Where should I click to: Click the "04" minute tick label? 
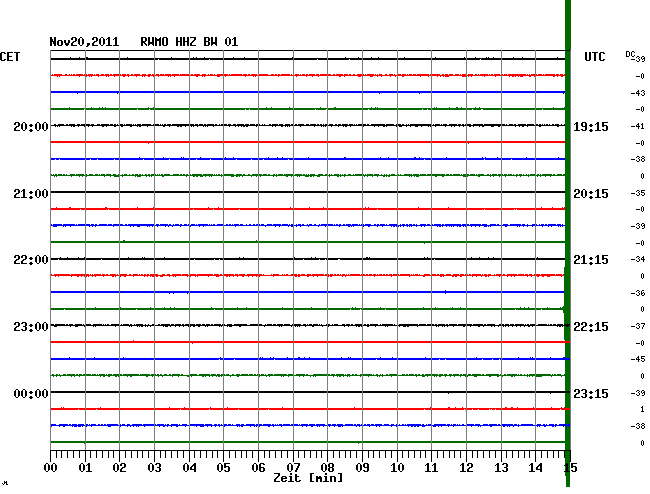point(189,468)
